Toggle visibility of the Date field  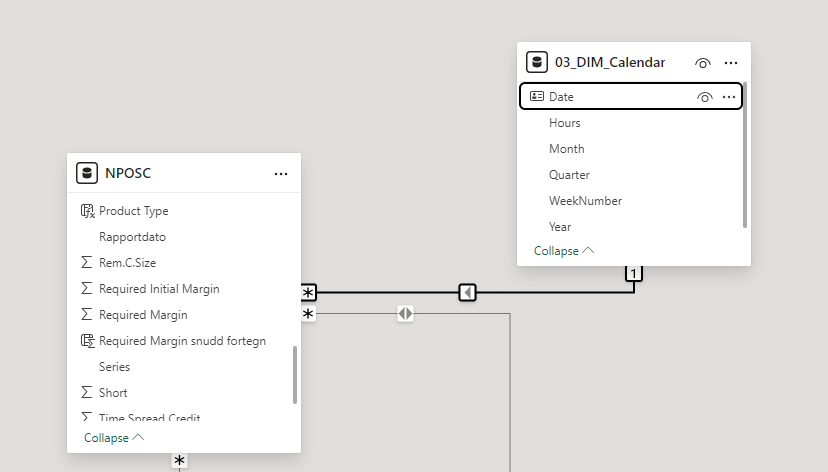704,97
